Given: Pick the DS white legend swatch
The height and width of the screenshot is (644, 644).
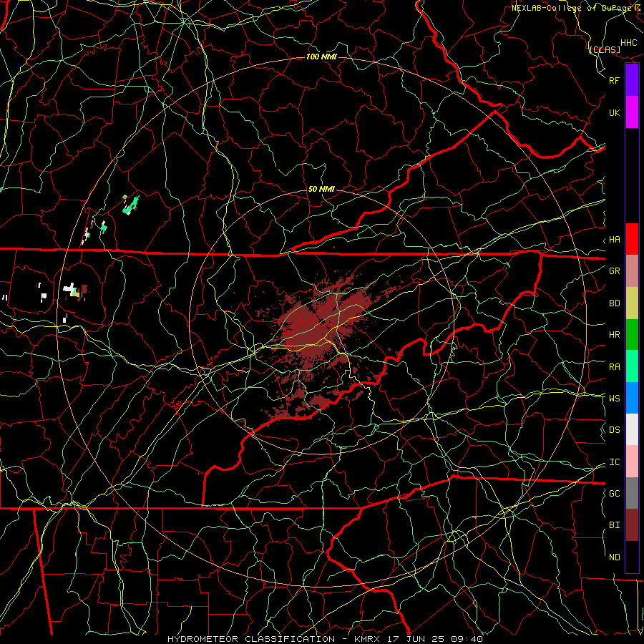Looking at the screenshot, I should tap(632, 429).
